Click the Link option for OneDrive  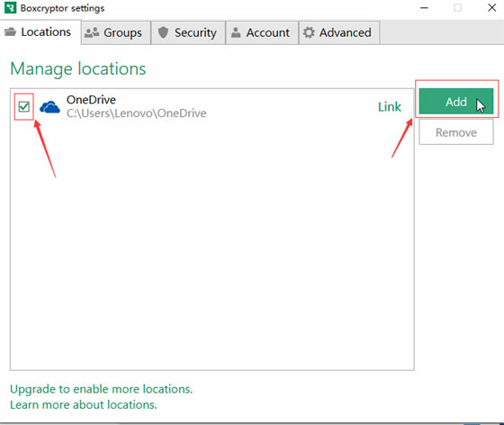[x=389, y=107]
